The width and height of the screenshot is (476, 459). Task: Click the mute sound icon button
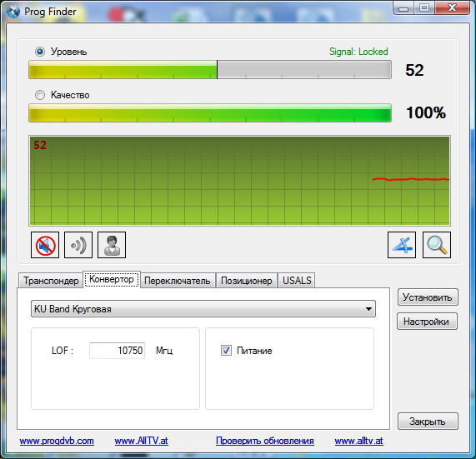(x=45, y=245)
